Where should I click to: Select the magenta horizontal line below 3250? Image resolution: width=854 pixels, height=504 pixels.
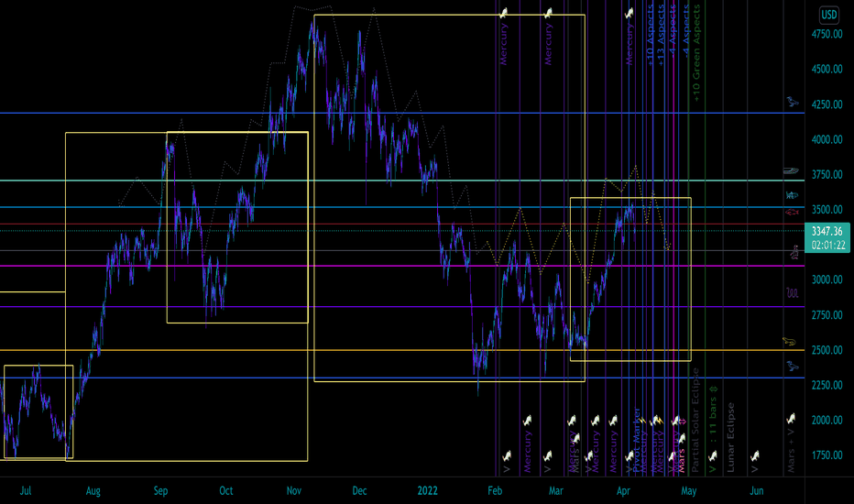click(402, 266)
